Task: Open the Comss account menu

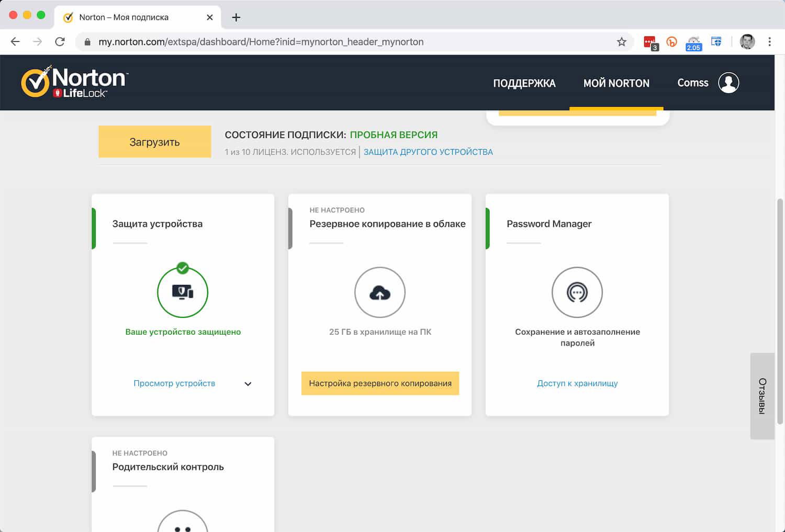Action: point(692,83)
